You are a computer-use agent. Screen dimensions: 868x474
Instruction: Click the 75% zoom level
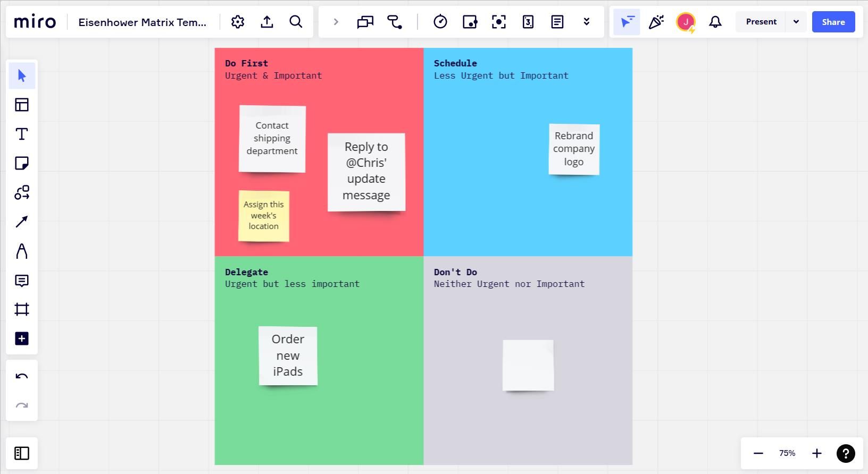pos(787,453)
